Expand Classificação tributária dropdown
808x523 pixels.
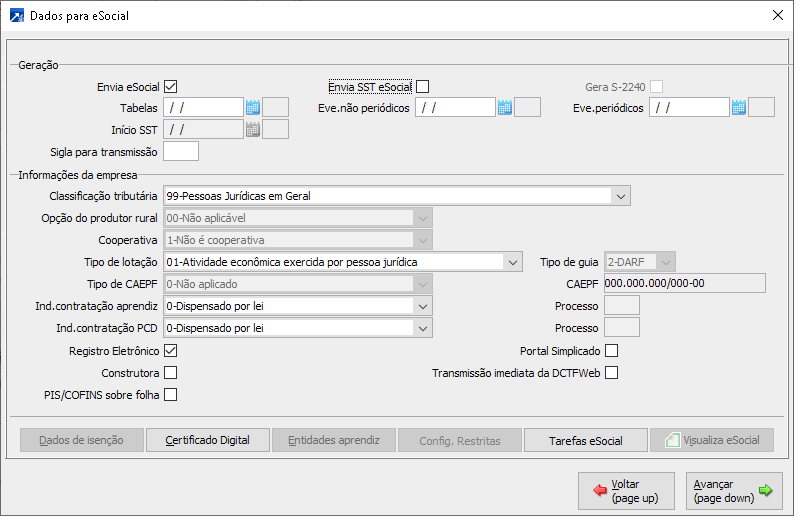pos(620,196)
